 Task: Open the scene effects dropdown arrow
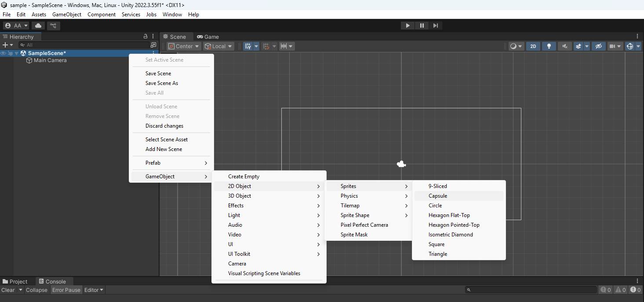[x=586, y=46]
